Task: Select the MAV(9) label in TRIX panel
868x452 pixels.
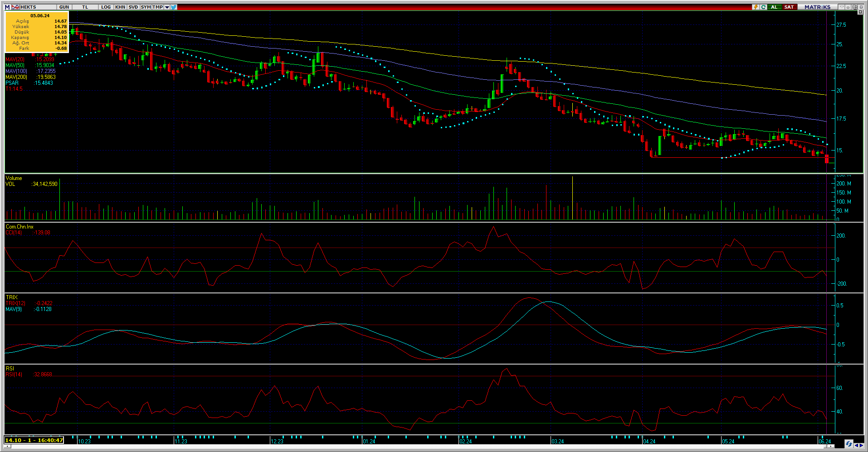Action: [14, 309]
